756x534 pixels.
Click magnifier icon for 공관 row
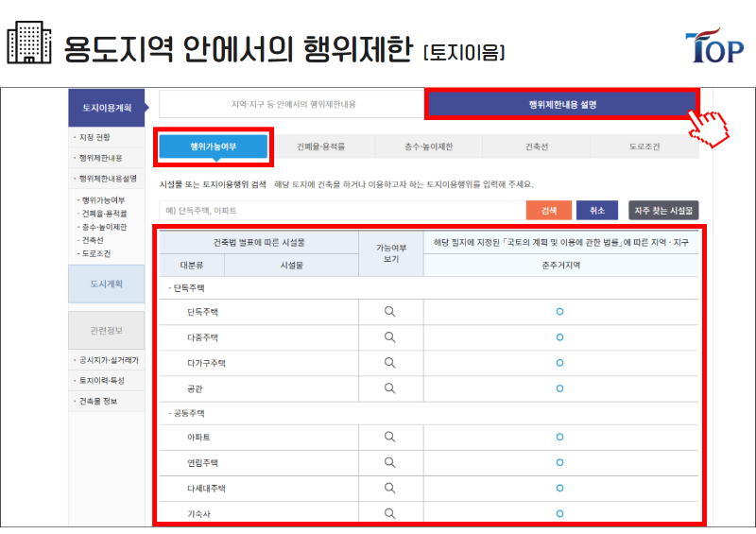click(389, 388)
